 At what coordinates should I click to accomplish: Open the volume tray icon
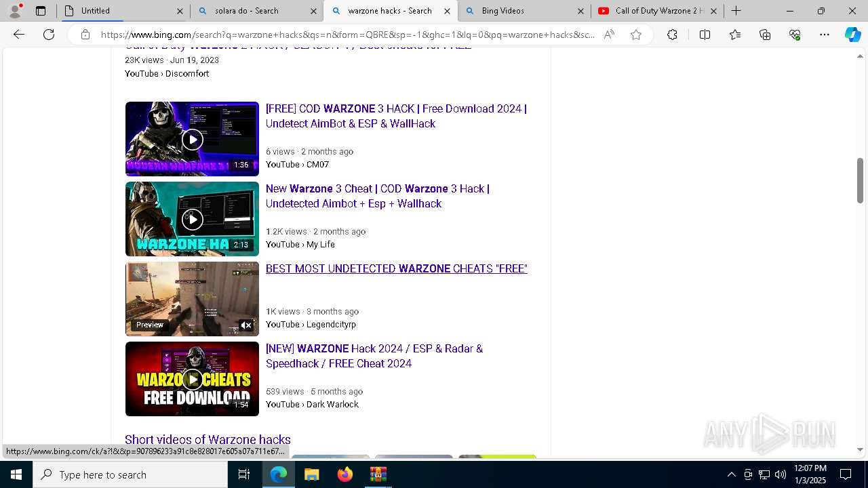(781, 474)
